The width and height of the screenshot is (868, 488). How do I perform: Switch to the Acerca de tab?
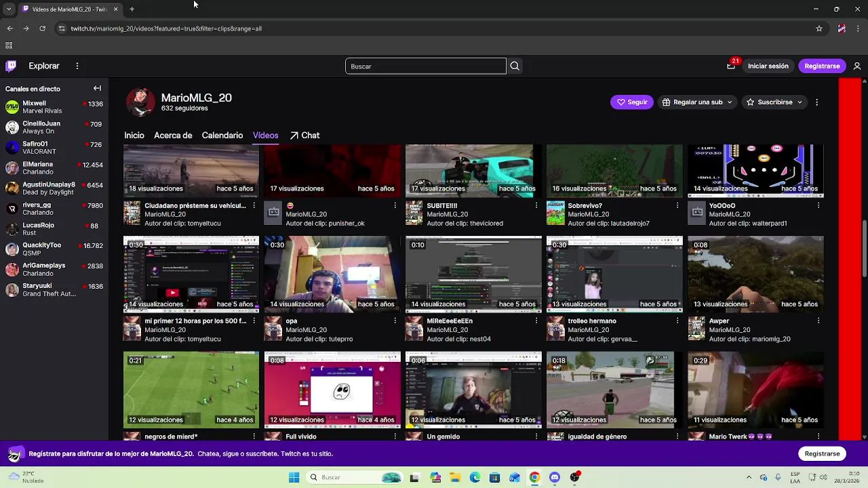173,136
